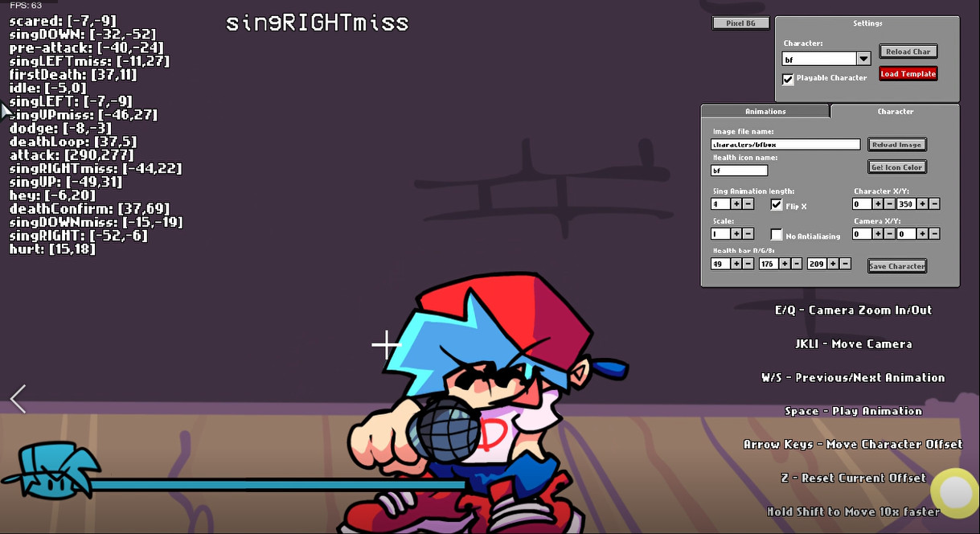
Task: Disable the Flip X checkbox
Action: click(x=775, y=204)
